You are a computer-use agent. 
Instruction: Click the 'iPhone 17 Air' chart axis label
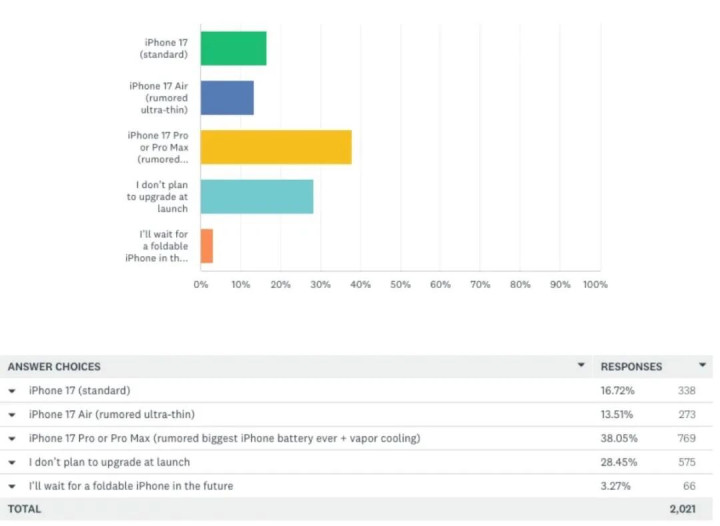tap(158, 98)
